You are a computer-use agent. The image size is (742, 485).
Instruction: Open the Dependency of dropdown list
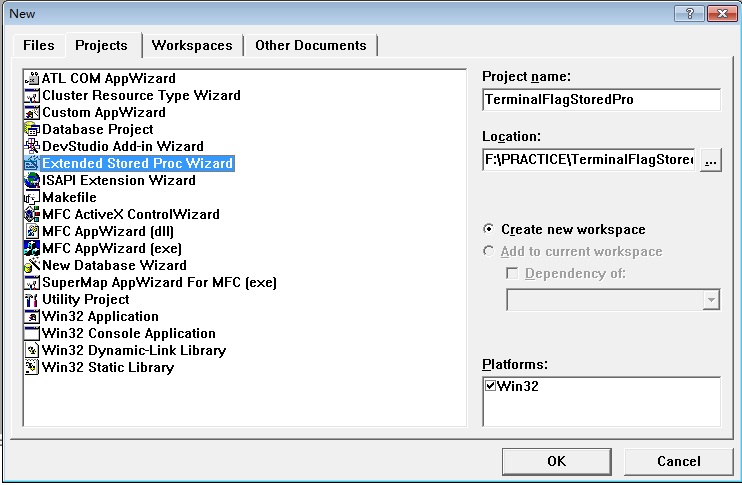711,300
